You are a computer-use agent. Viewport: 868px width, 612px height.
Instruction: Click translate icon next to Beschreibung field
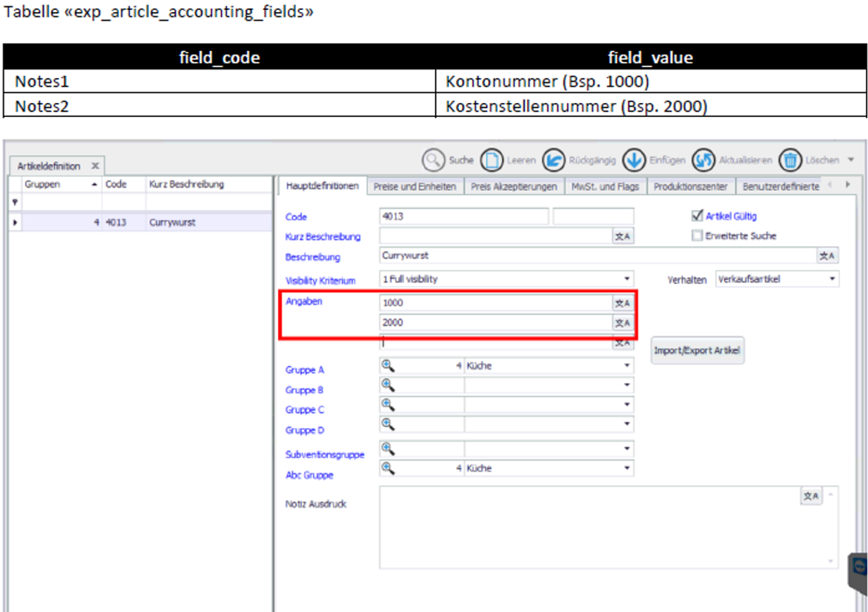827,256
